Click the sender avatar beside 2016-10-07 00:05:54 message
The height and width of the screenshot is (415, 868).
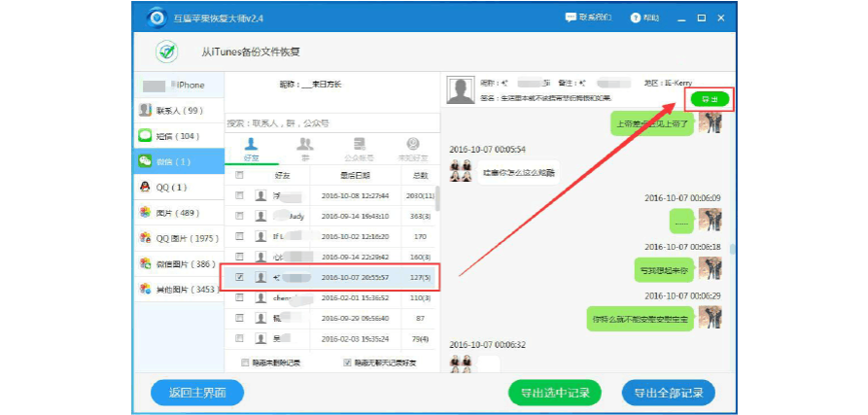click(461, 171)
